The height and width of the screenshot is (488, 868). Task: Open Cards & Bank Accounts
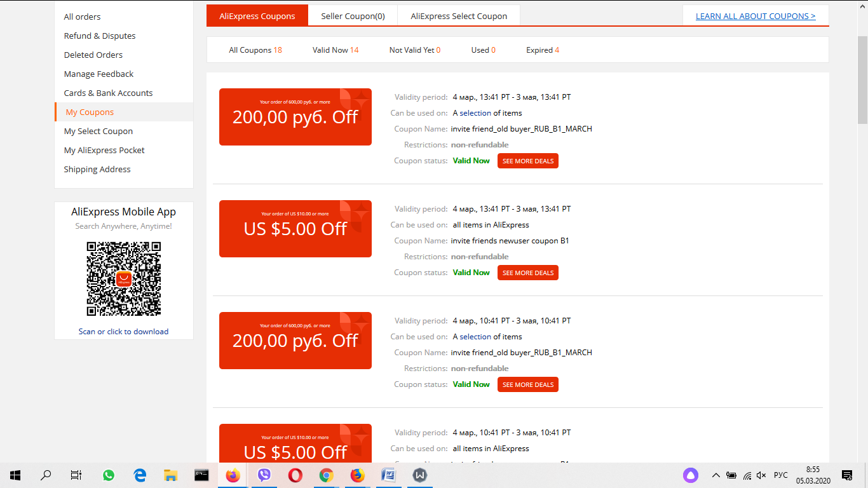pos(108,93)
